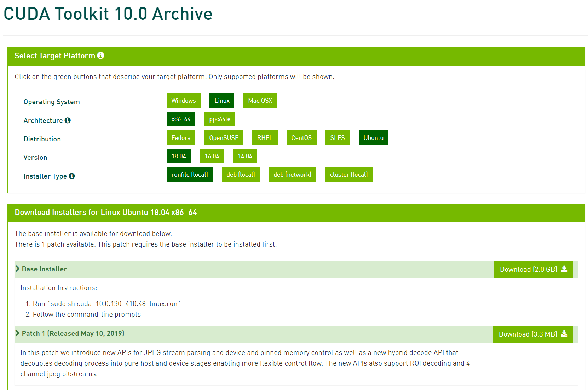Click There is 1 patch available sentence

[x=146, y=244]
